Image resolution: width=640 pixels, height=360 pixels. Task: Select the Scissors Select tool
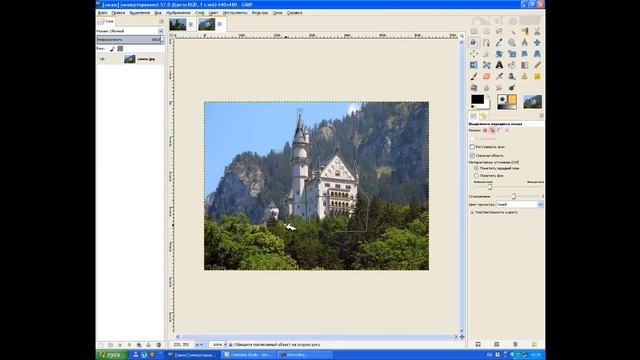pos(537,31)
